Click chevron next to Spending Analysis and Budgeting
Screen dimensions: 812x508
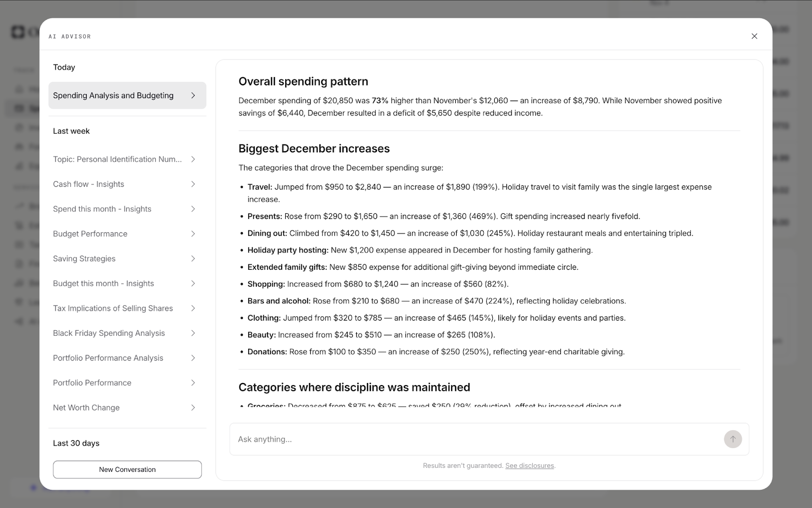click(193, 96)
